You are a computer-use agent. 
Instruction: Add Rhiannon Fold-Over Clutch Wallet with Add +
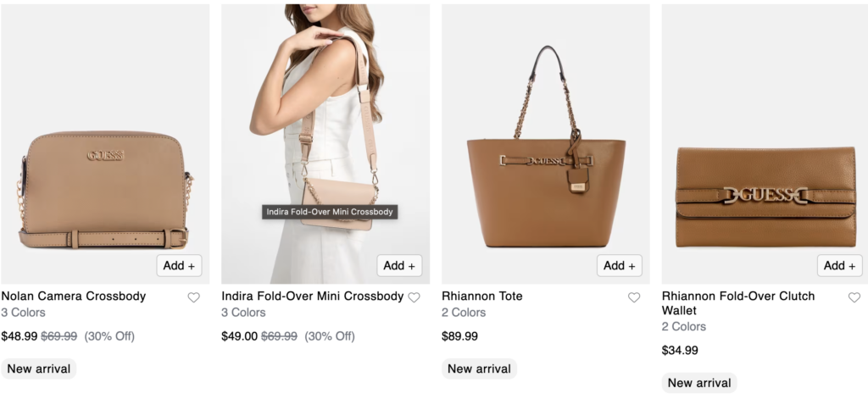click(840, 265)
